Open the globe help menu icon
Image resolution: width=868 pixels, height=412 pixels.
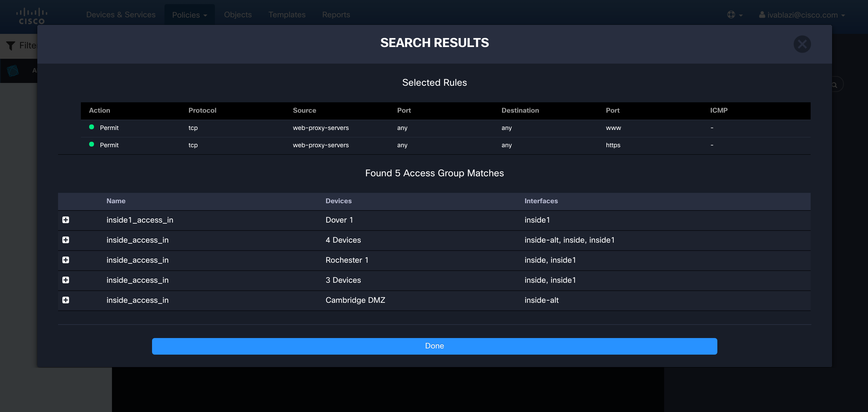click(x=731, y=15)
